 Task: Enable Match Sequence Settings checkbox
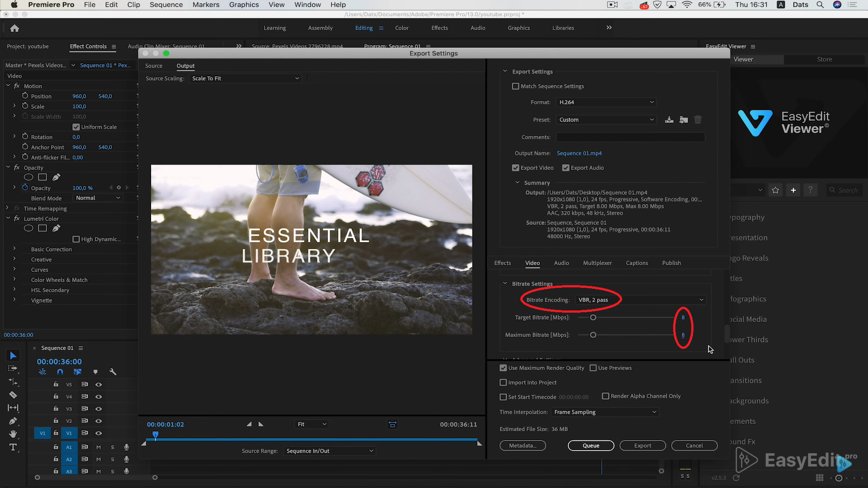[x=516, y=86]
